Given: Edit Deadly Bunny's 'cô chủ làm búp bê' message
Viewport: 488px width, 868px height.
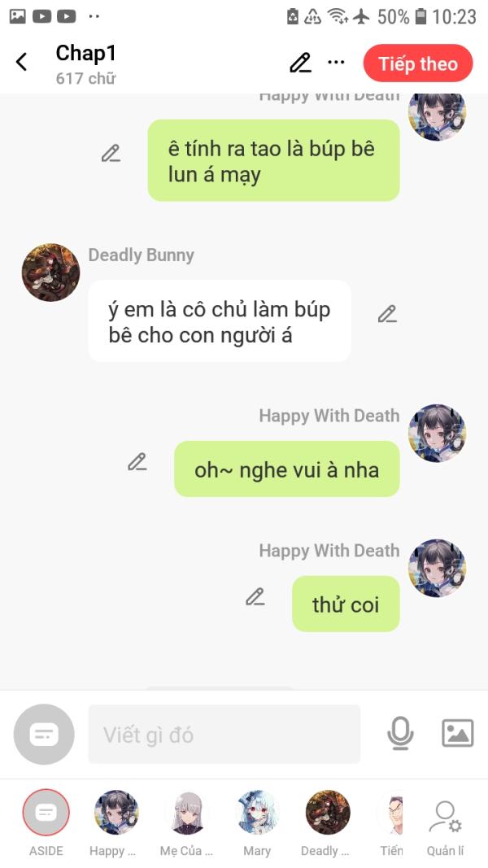Looking at the screenshot, I should click(387, 314).
